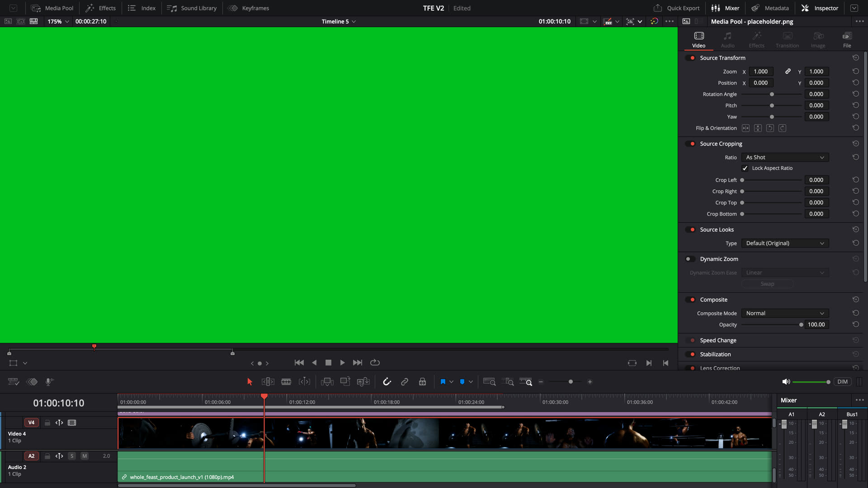This screenshot has height=488, width=868.
Task: Adjust the Opacity slider handle
Action: 801,325
